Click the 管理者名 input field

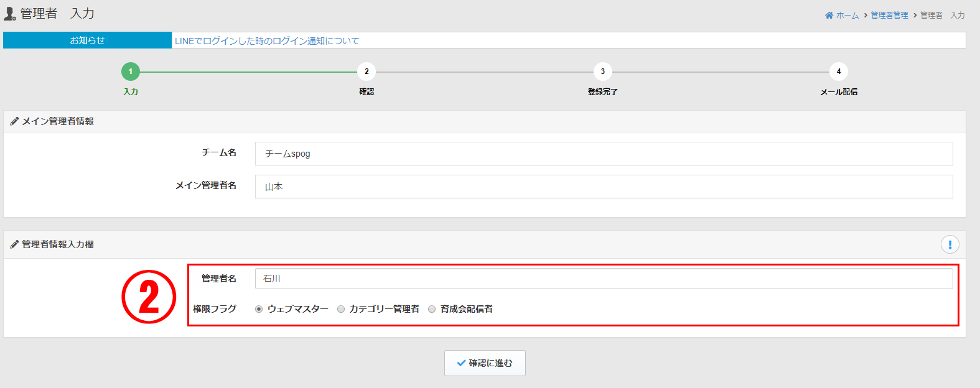pos(604,279)
